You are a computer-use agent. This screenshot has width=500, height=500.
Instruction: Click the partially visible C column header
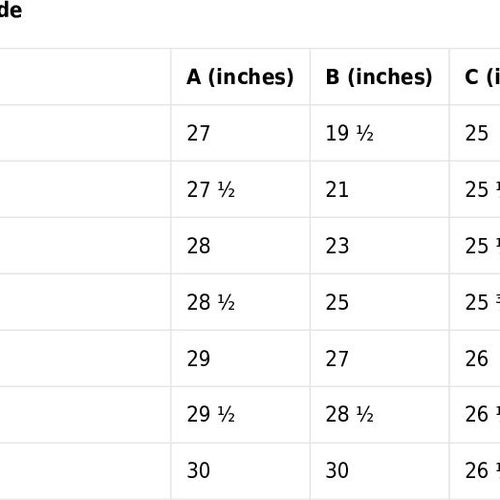pos(475,77)
